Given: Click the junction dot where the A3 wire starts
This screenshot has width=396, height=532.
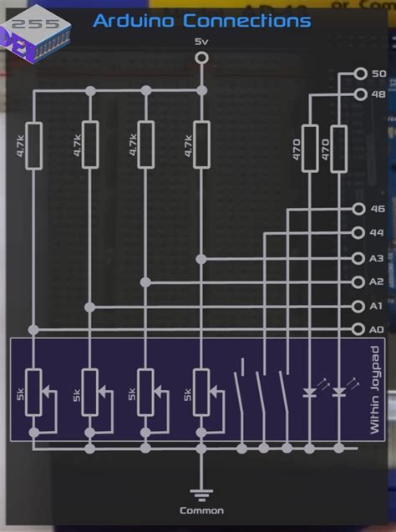Looking at the screenshot, I should tap(201, 259).
